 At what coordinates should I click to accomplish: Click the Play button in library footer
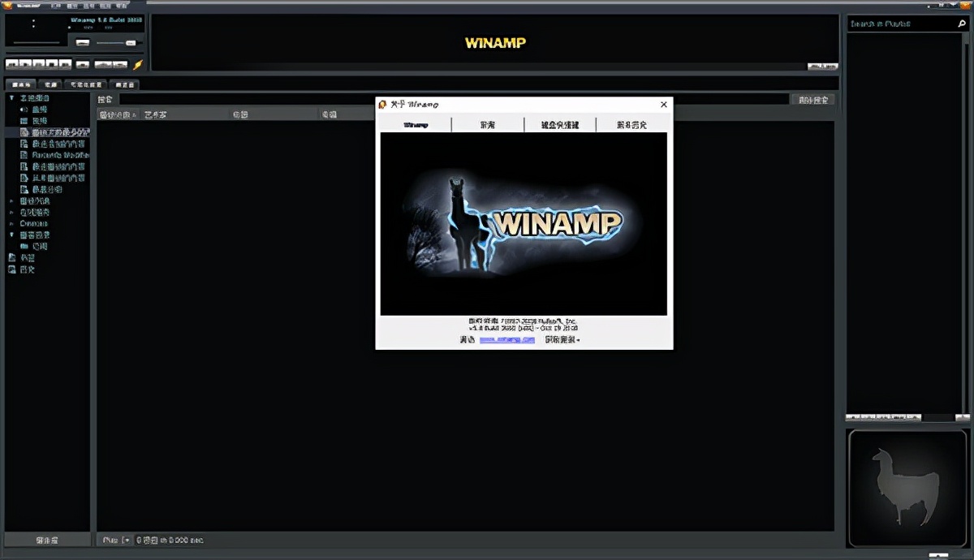(x=110, y=540)
